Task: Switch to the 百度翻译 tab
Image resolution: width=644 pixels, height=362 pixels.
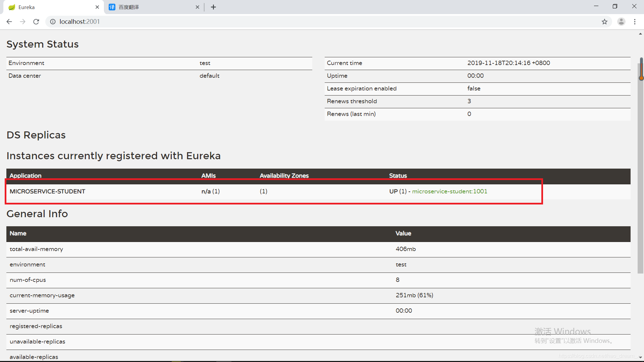Action: point(154,7)
